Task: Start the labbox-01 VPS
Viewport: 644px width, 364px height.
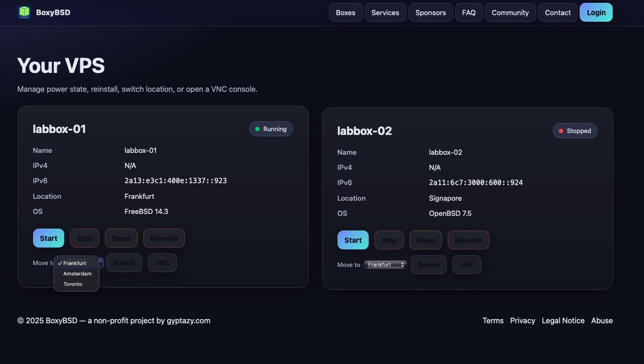Action: point(48,238)
